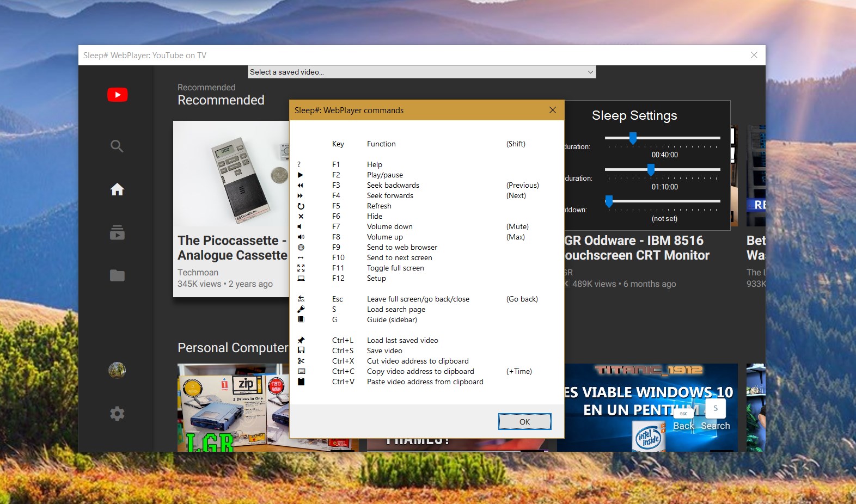This screenshot has width=856, height=504.
Task: Click the Volume up speaker icon
Action: click(x=301, y=237)
